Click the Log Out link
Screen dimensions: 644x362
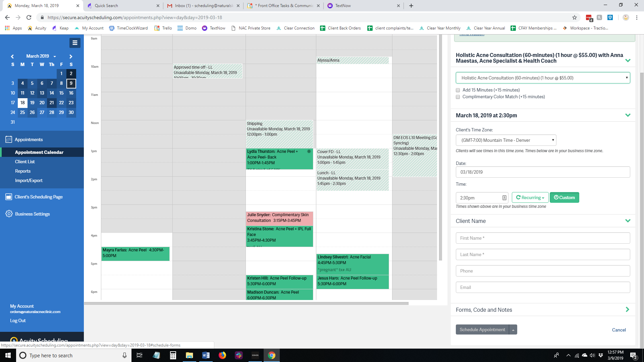18,320
